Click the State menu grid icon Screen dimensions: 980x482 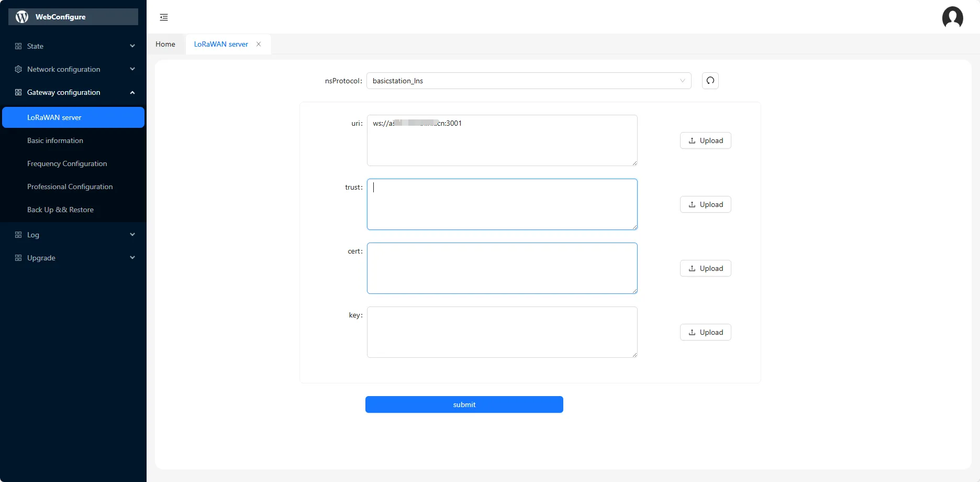click(18, 46)
